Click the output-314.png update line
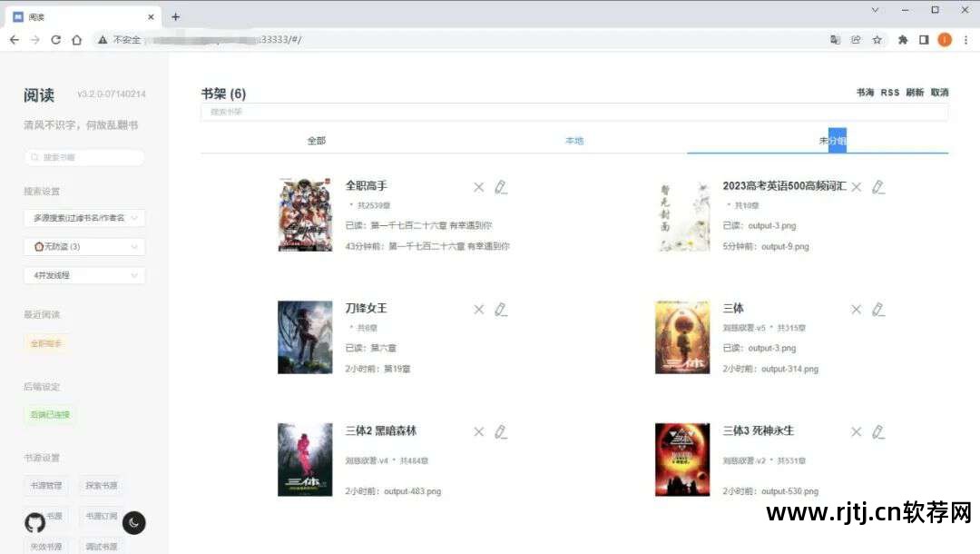The width and height of the screenshot is (980, 554). click(770, 369)
